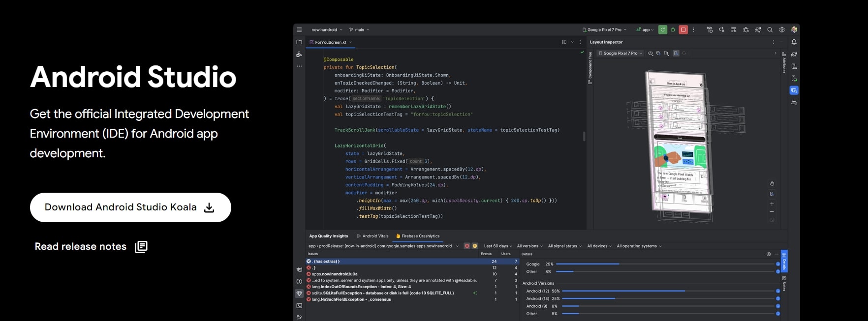Select the vertical Notes side tab
Image resolution: width=868 pixels, height=321 pixels.
point(784,284)
